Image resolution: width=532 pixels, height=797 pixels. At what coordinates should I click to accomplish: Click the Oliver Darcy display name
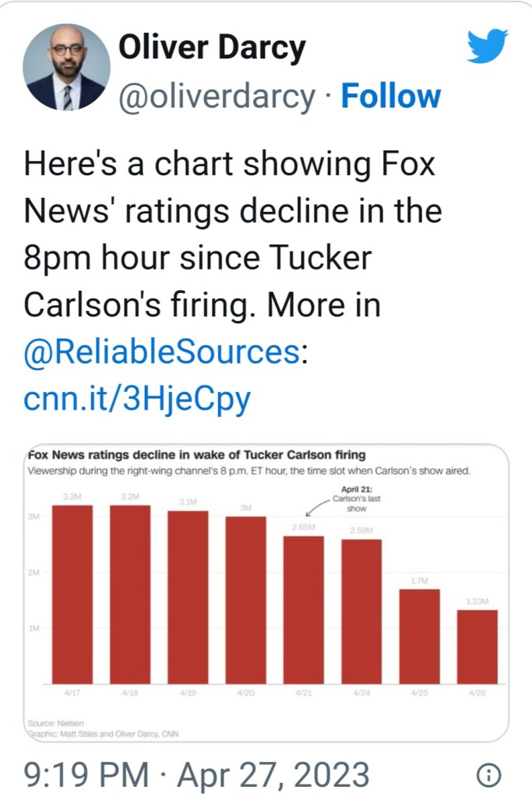(x=211, y=50)
